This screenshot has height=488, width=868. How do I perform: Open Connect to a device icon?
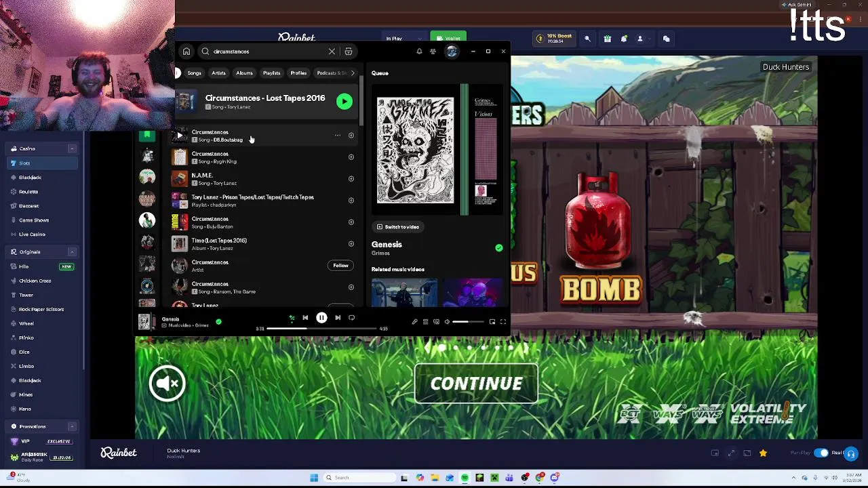[436, 322]
